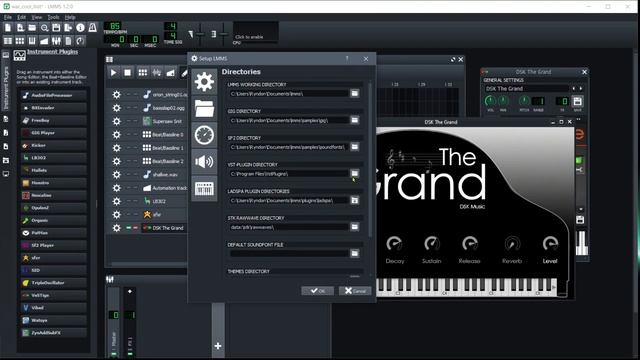Toggle solo on DSK The Grand track
Viewport: 640px width, 360px height.
135,228
